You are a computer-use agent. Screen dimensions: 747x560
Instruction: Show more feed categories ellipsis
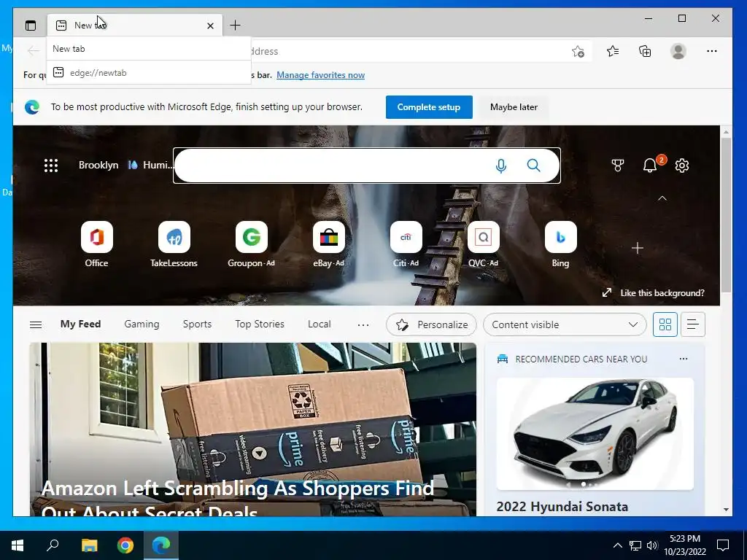click(363, 324)
